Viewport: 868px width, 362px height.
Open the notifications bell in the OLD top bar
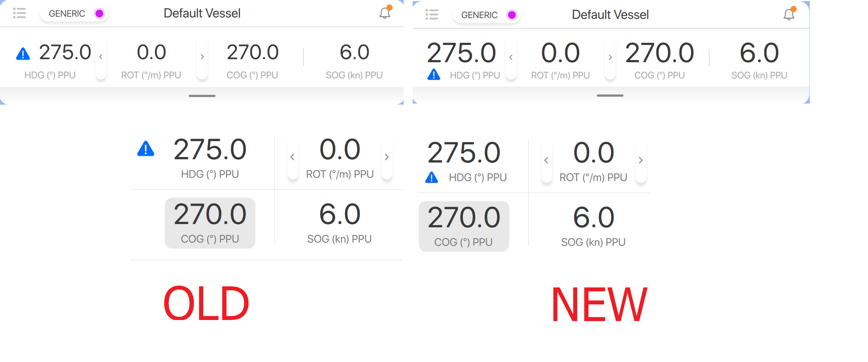(385, 12)
